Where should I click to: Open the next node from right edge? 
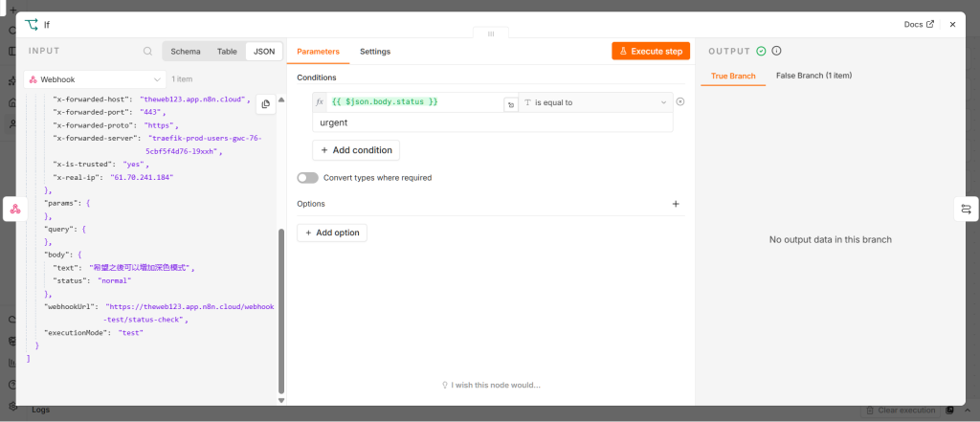pos(967,209)
